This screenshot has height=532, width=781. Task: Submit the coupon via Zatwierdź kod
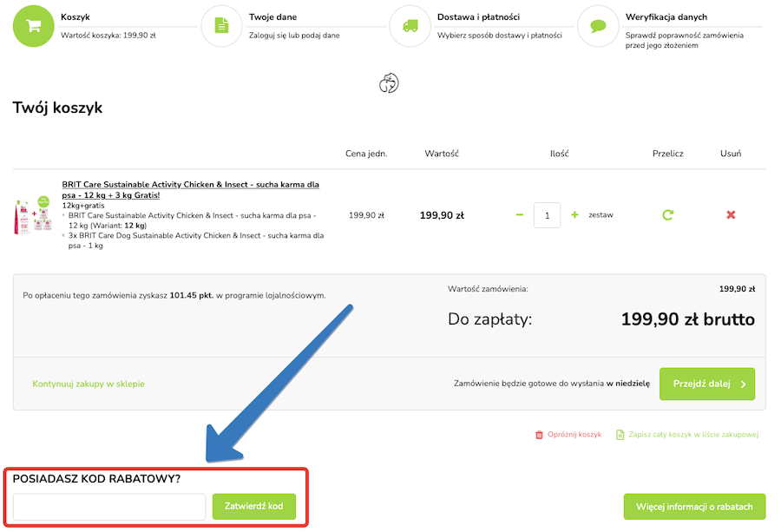pyautogui.click(x=253, y=506)
